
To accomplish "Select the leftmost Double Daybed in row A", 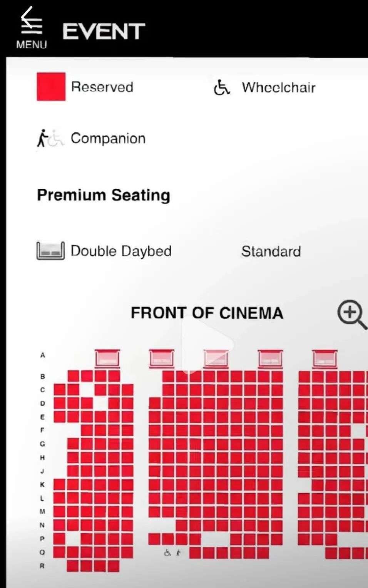I will click(107, 358).
